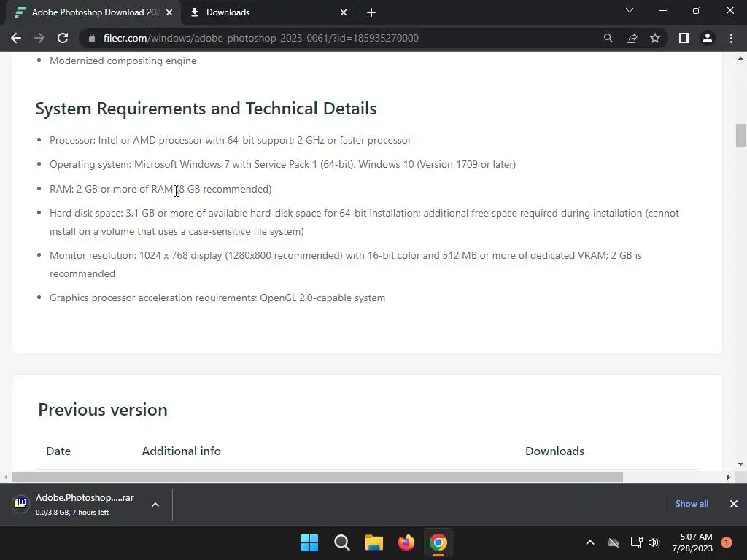The width and height of the screenshot is (747, 560).
Task: Open Chrome's three-dot menu
Action: pyautogui.click(x=731, y=38)
